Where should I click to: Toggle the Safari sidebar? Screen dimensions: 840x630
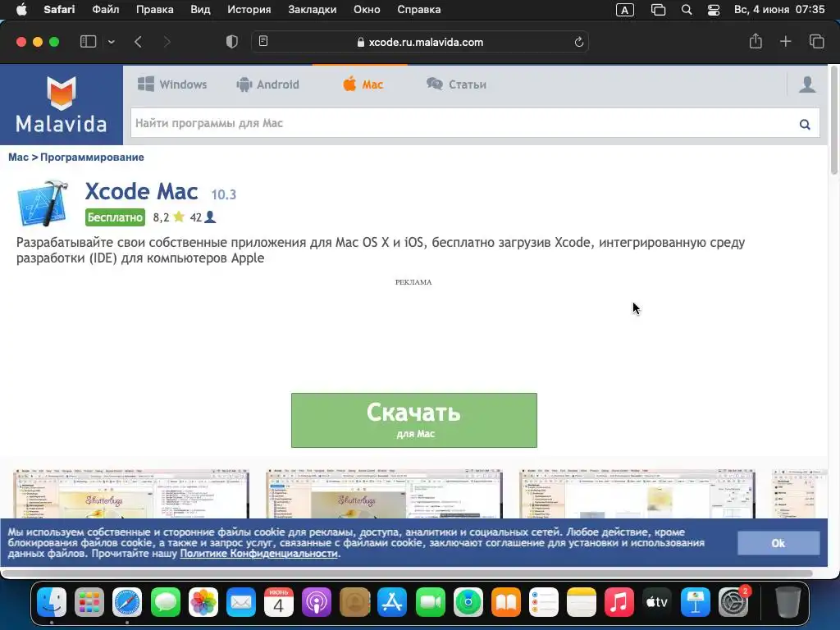click(88, 42)
